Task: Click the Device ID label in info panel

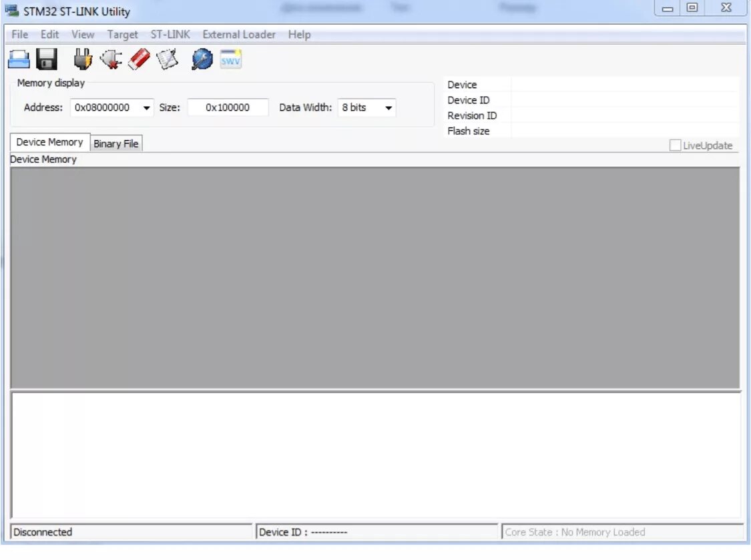Action: pyautogui.click(x=468, y=101)
